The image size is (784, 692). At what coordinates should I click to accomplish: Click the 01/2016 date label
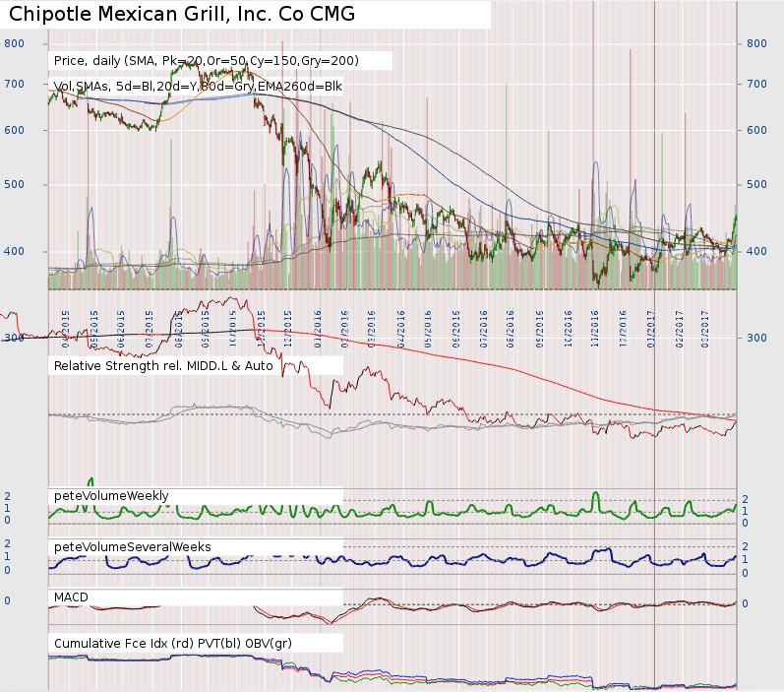click(x=318, y=329)
